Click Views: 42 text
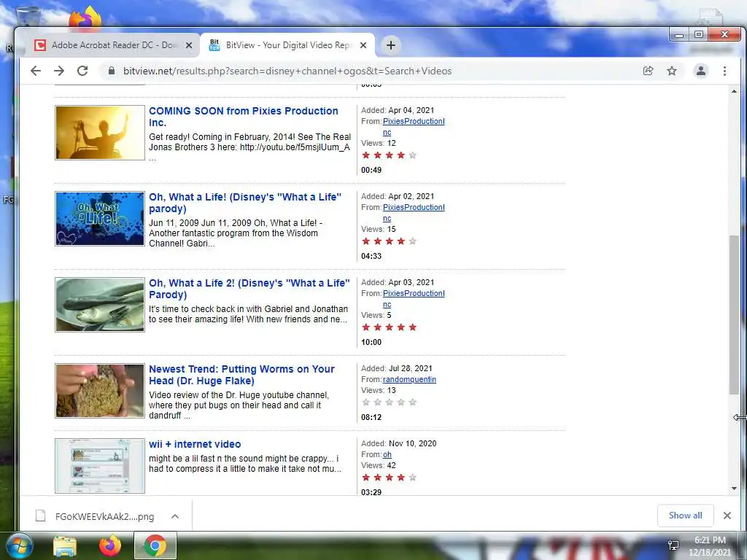The image size is (747, 560). 379,466
